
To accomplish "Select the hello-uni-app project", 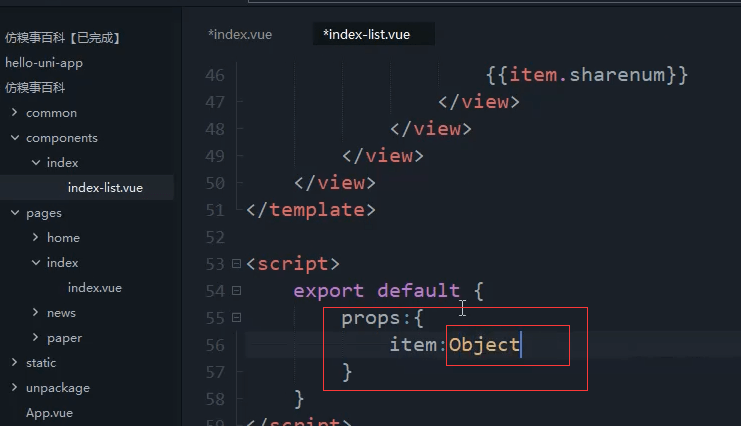I will [x=43, y=63].
